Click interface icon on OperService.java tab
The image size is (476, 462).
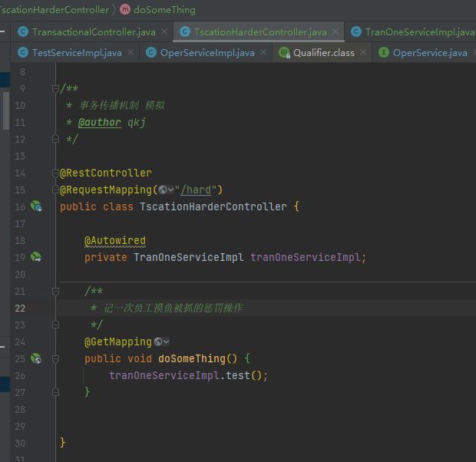click(384, 52)
